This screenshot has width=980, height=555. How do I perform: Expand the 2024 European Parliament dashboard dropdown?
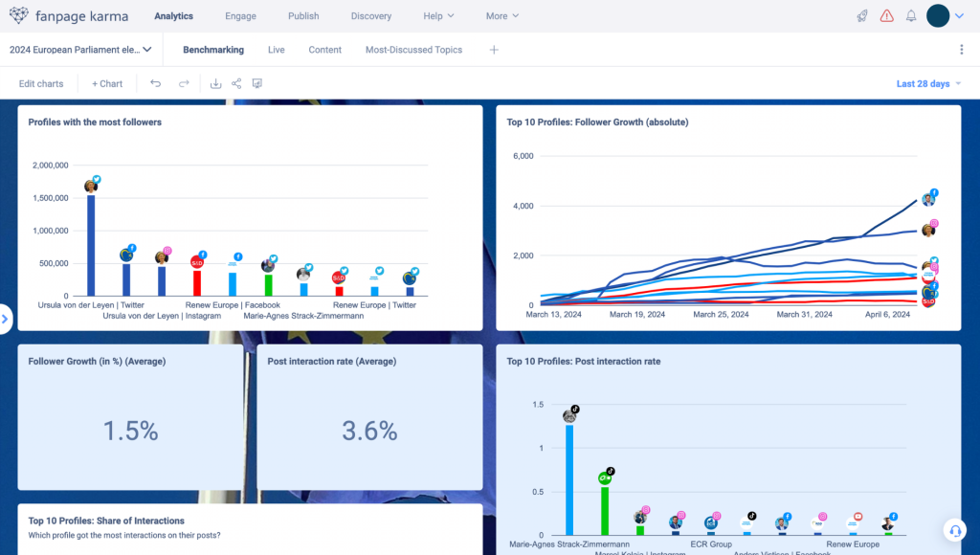pos(80,50)
